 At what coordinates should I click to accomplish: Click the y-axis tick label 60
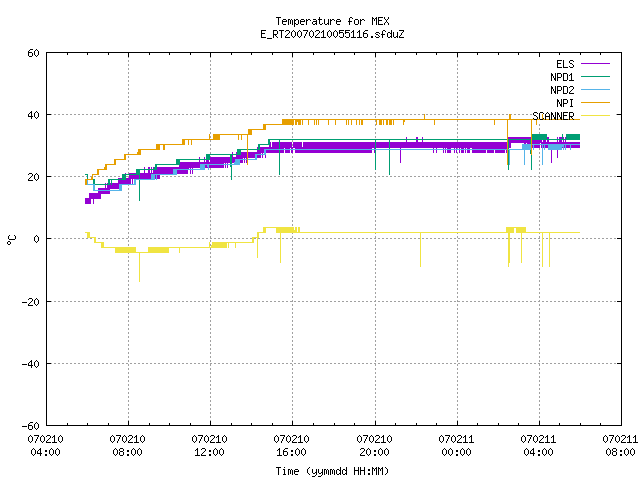pyautogui.click(x=33, y=53)
